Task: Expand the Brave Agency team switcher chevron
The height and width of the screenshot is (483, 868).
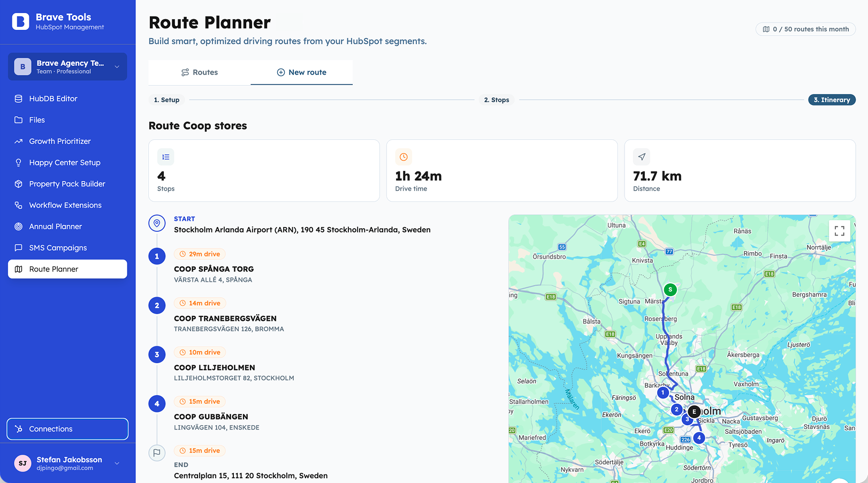Action: (117, 67)
